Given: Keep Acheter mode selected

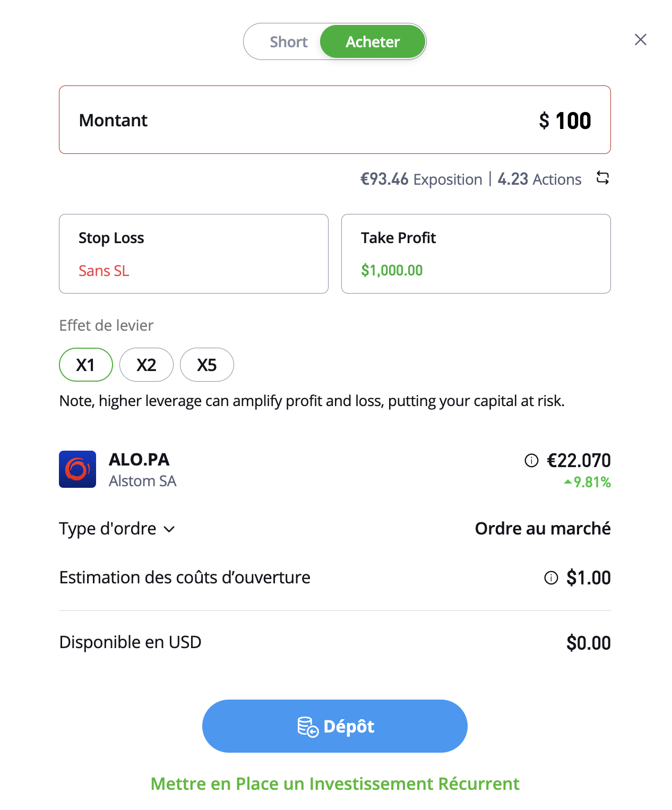Looking at the screenshot, I should [x=372, y=41].
